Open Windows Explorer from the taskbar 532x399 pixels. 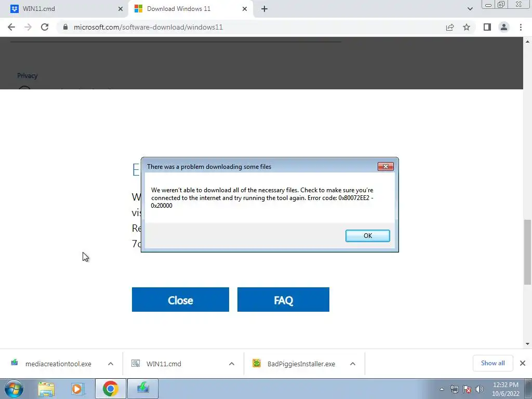[46, 389]
